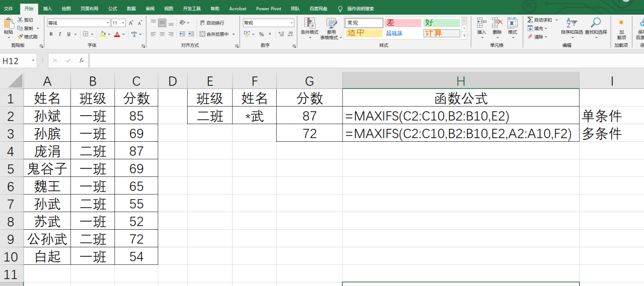Toggle Underline formatting
Screen dimensions: 644x286
pyautogui.click(x=69, y=34)
